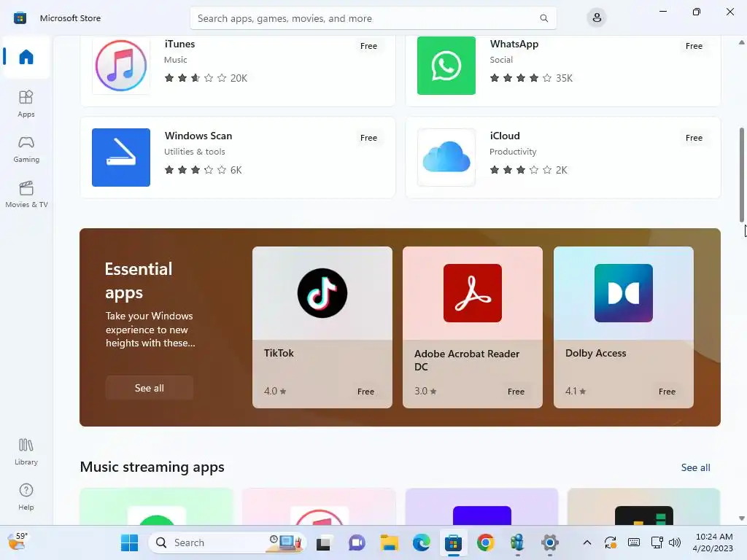The width and height of the screenshot is (747, 560).
Task: Click the scrollbar up arrow
Action: coord(742,42)
